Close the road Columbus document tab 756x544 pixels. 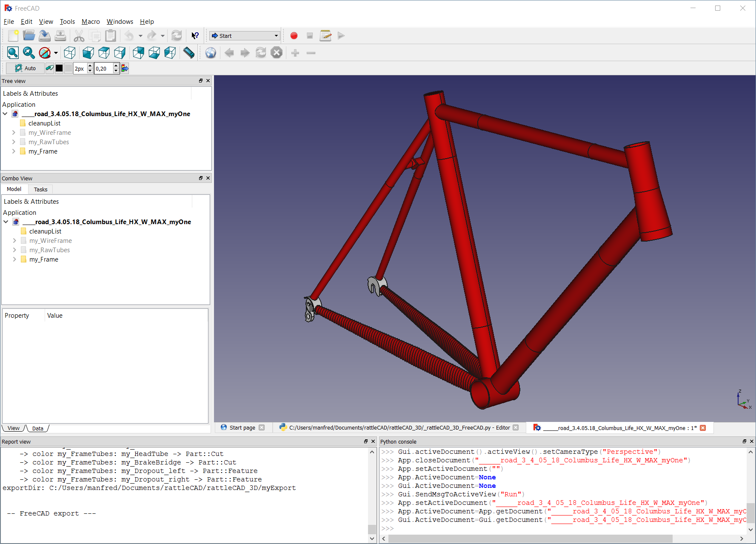(703, 428)
